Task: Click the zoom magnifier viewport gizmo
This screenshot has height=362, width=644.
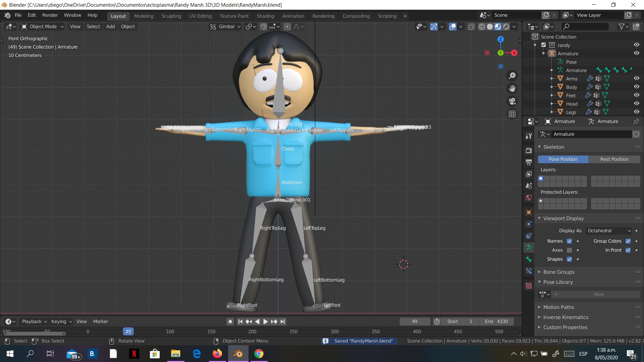Action: coord(512,76)
